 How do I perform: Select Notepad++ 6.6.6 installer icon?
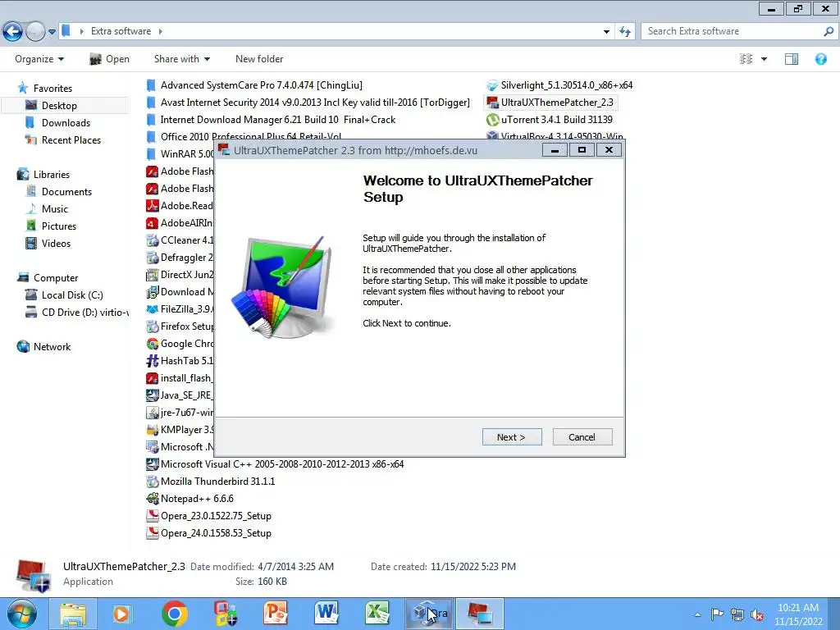(152, 499)
